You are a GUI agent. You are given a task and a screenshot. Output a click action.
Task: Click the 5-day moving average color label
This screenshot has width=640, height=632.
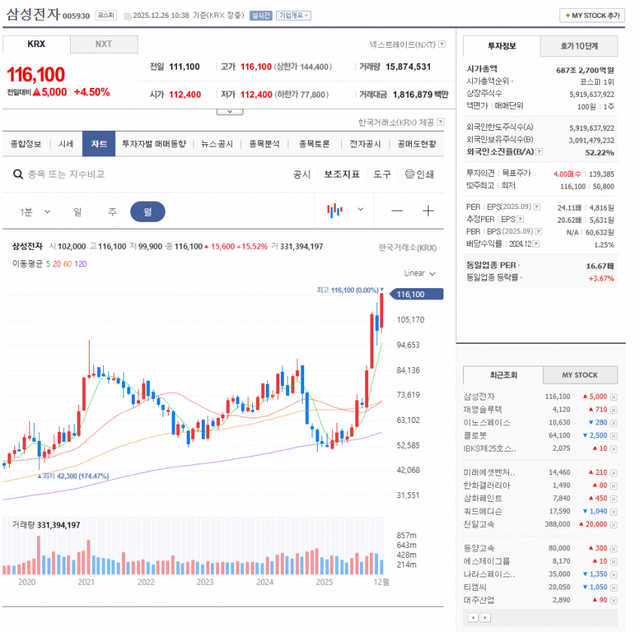[x=55, y=263]
